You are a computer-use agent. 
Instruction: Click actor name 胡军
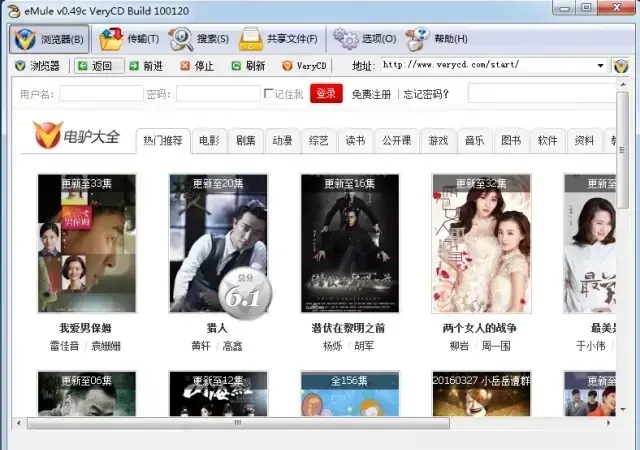coord(364,346)
